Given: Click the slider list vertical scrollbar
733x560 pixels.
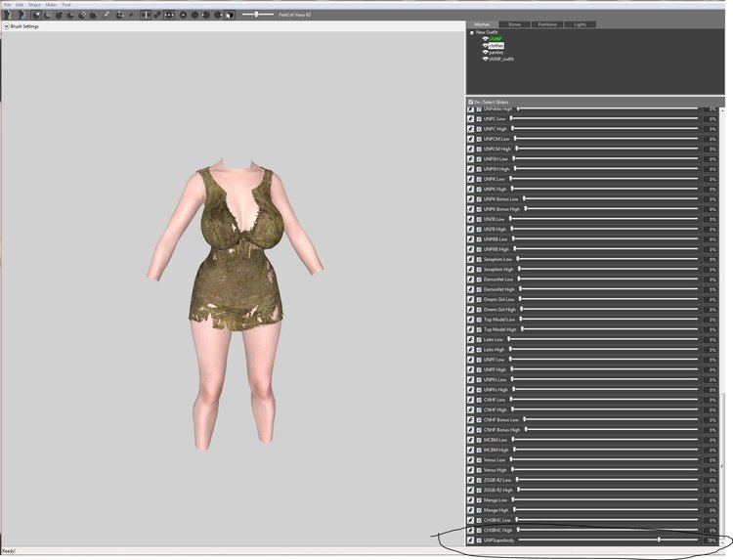Looking at the screenshot, I should 722,467.
